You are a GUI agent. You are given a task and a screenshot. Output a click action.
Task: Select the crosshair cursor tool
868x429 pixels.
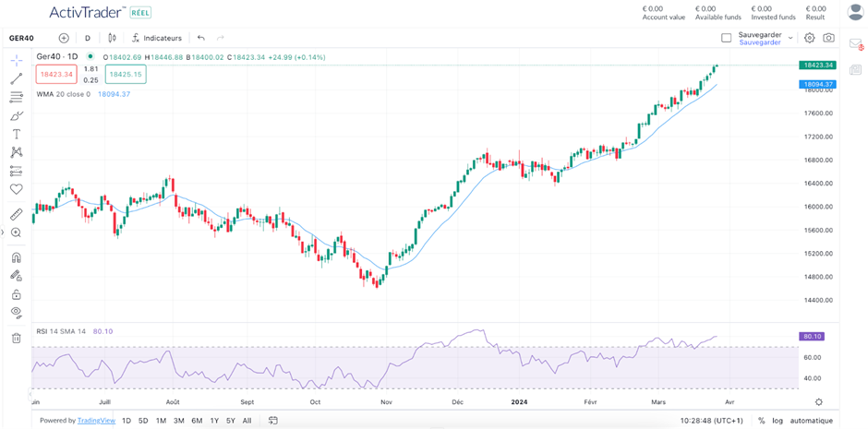(16, 60)
